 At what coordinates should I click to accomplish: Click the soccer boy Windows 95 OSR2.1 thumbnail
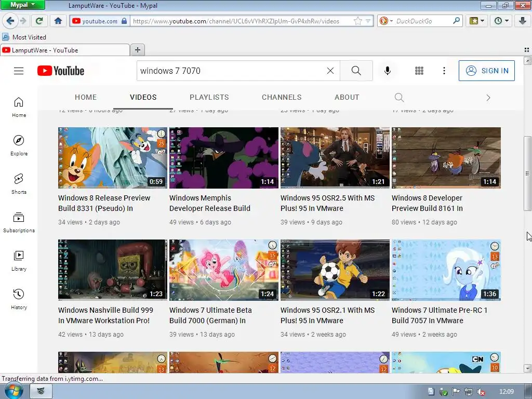(x=335, y=270)
